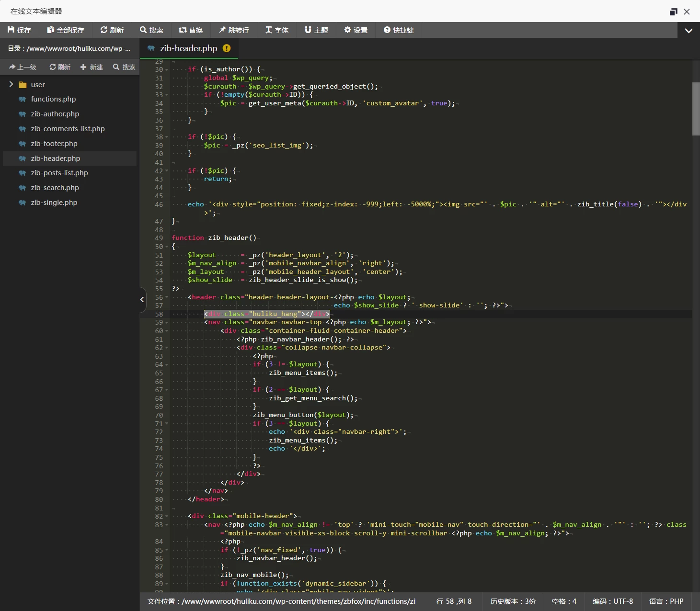Screen dimensions: 700x611
Task: Open Jump to line (跳转行)
Action: coord(234,30)
